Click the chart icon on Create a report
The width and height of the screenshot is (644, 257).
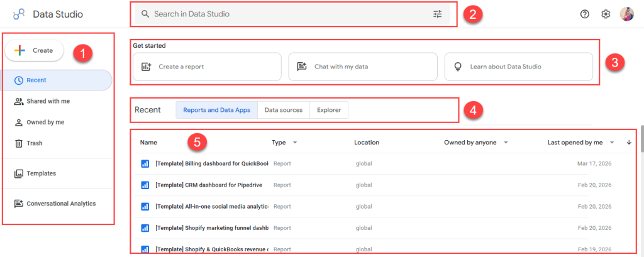point(147,67)
